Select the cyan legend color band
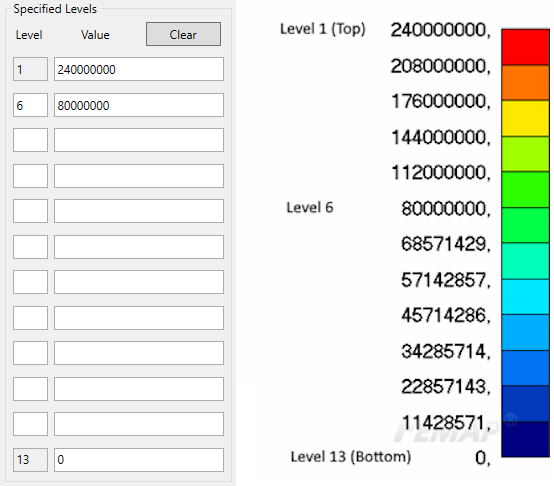 (x=525, y=297)
